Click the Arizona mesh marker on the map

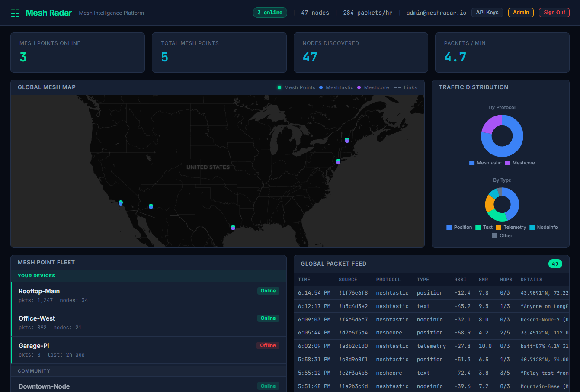point(151,206)
